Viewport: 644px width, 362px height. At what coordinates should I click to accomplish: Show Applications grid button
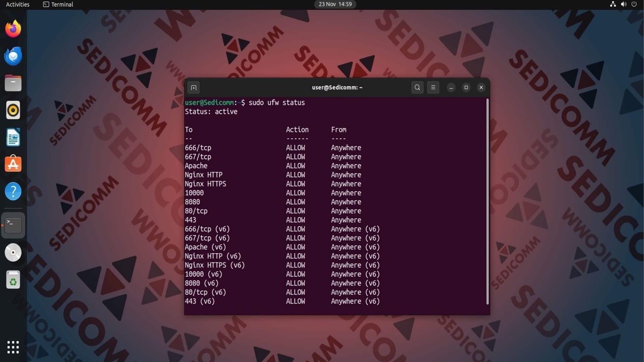[13, 347]
